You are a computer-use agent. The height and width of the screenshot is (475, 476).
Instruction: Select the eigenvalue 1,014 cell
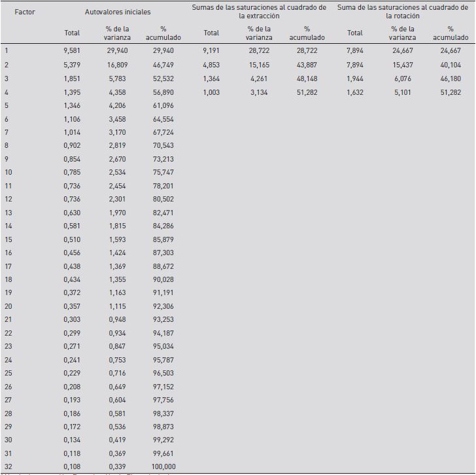pos(72,133)
